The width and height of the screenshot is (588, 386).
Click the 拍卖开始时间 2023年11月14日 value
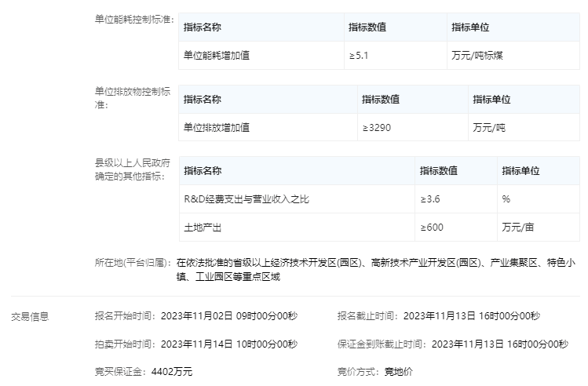coord(229,344)
